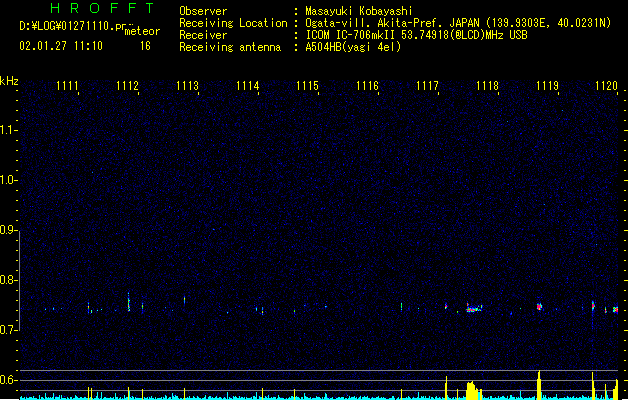Click the 'meteor' label

[142, 31]
